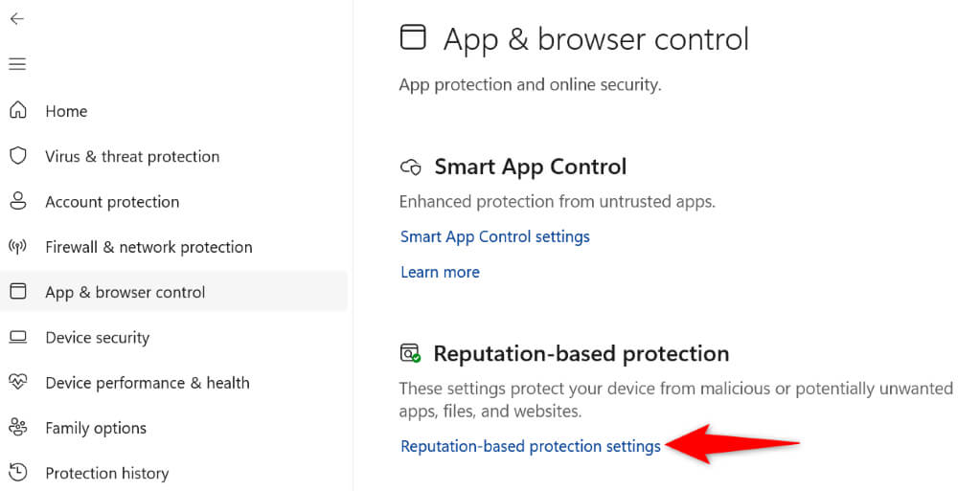The height and width of the screenshot is (491, 980).
Task: Click the Family options people icon
Action: (x=17, y=428)
